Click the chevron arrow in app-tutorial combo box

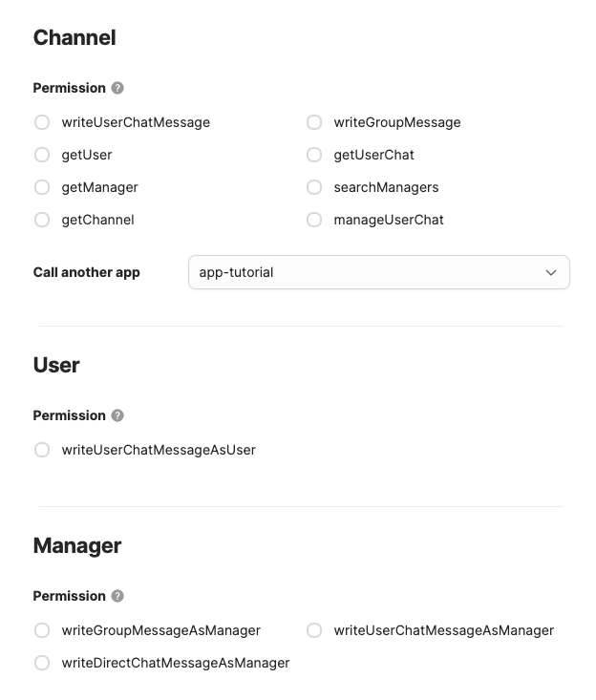pyautogui.click(x=551, y=272)
